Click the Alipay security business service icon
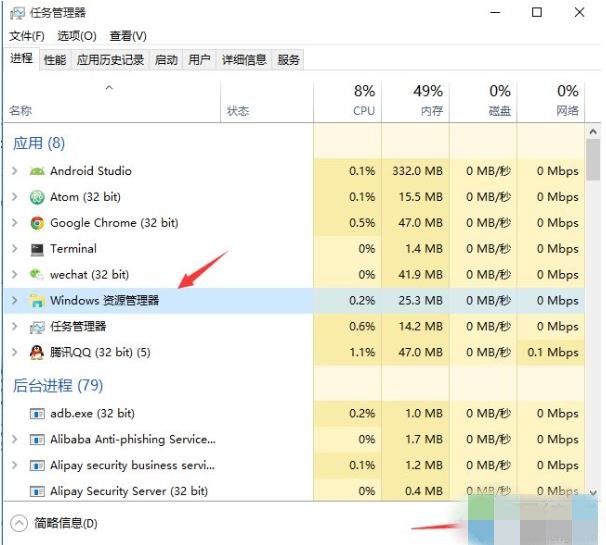Viewport: 606px width, 545px height. [x=37, y=465]
